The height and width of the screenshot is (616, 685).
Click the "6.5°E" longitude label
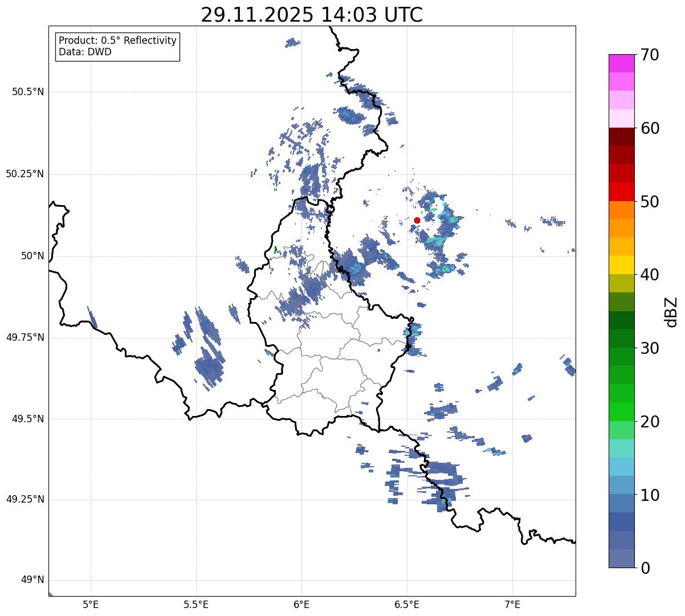click(407, 604)
